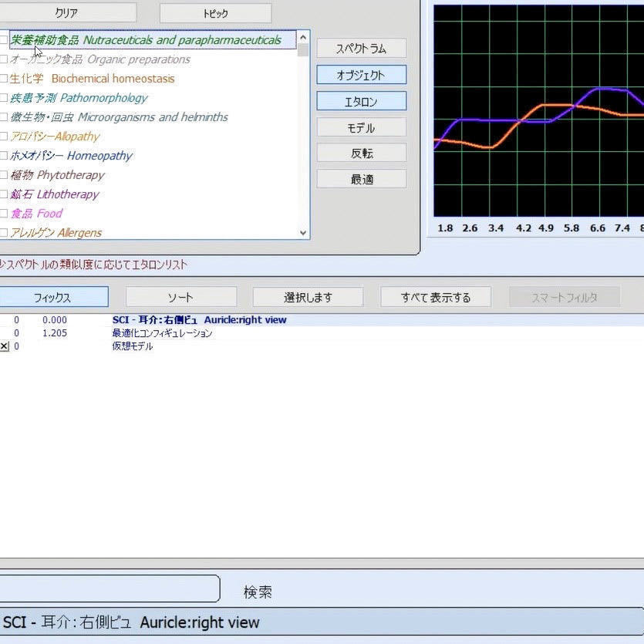Screen dimensions: 644x644
Task: Click the 6.6 frequency label under graph
Action: click(x=597, y=228)
